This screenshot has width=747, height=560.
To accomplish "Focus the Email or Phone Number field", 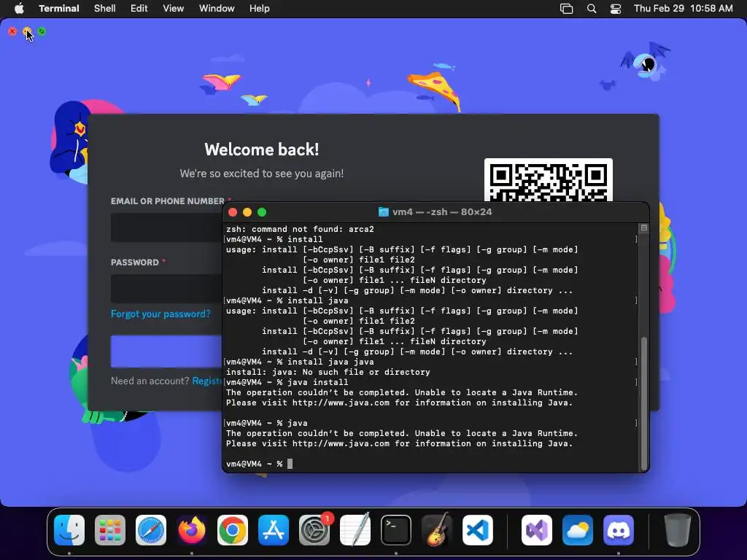I will [x=166, y=227].
